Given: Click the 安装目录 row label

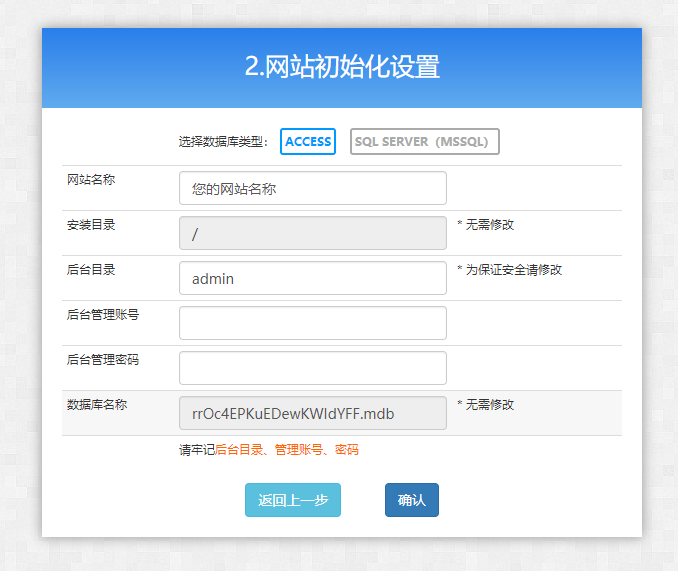Looking at the screenshot, I should (91, 225).
